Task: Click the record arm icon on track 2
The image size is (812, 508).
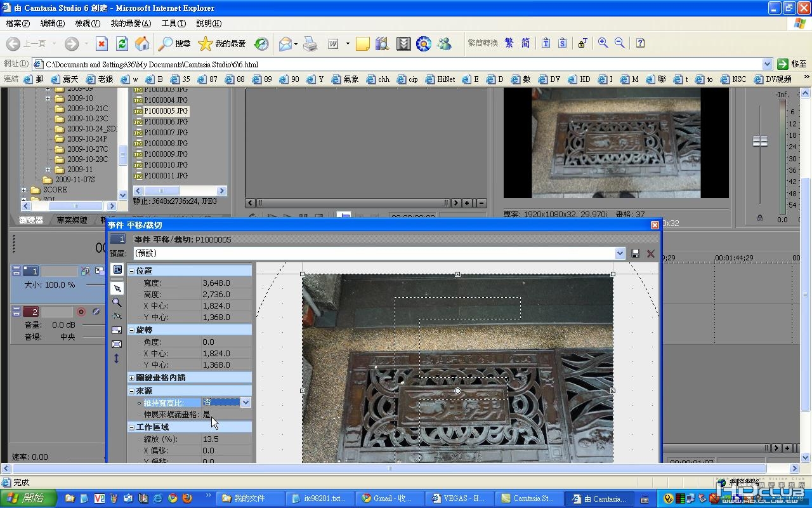Action: pyautogui.click(x=81, y=312)
